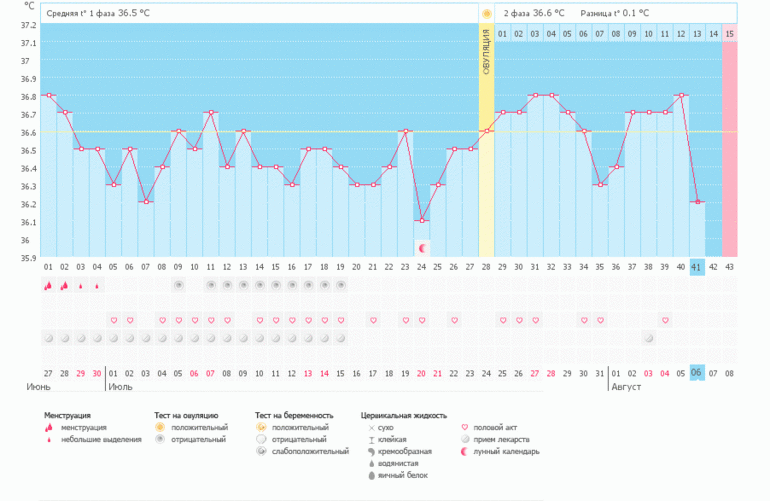Select highlighted date 06 in Август

click(697, 373)
